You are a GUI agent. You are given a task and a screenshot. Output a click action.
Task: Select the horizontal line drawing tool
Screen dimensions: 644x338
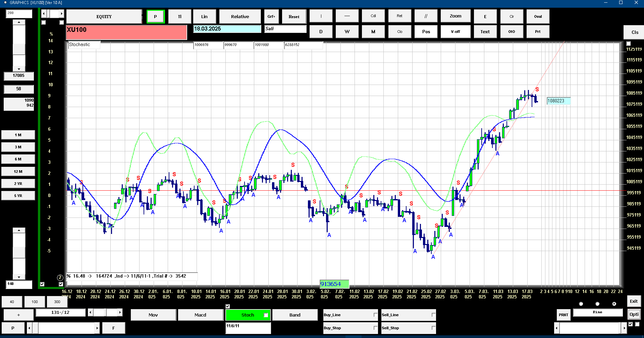coord(347,16)
